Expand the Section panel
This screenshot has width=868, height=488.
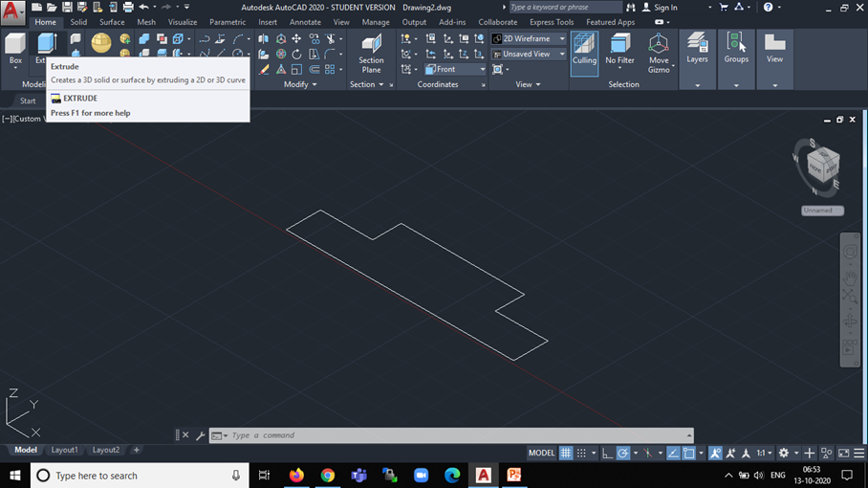(x=366, y=84)
